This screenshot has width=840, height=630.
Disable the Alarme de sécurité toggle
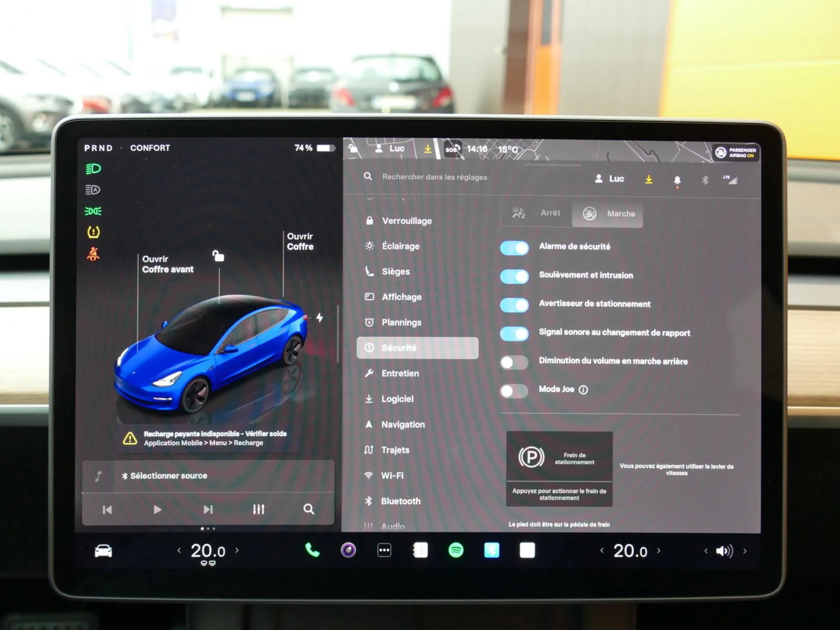514,248
